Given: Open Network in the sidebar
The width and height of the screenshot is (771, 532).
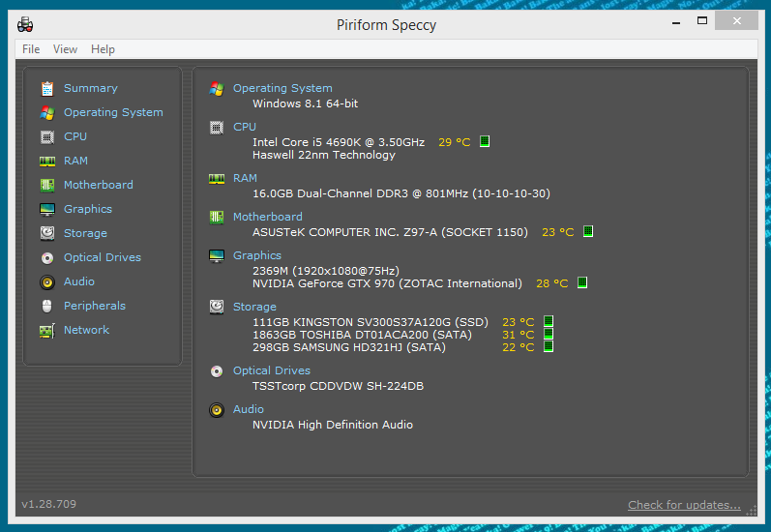Looking at the screenshot, I should [x=86, y=330].
